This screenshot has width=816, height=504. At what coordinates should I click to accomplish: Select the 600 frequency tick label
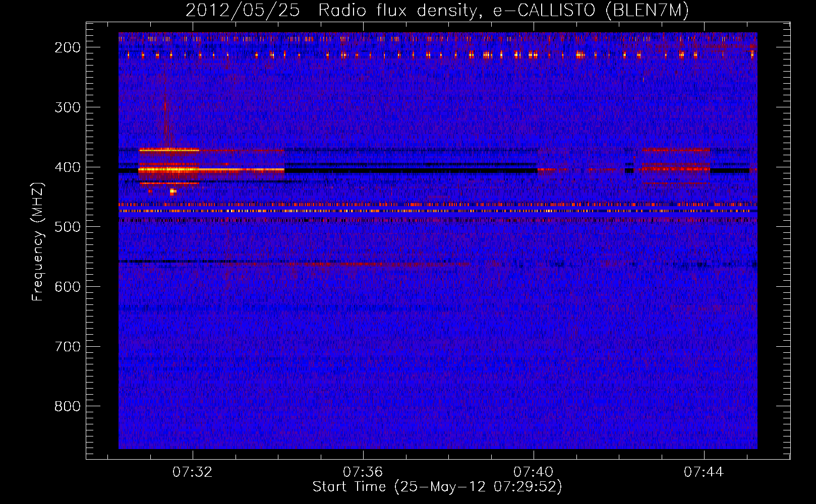tap(68, 287)
